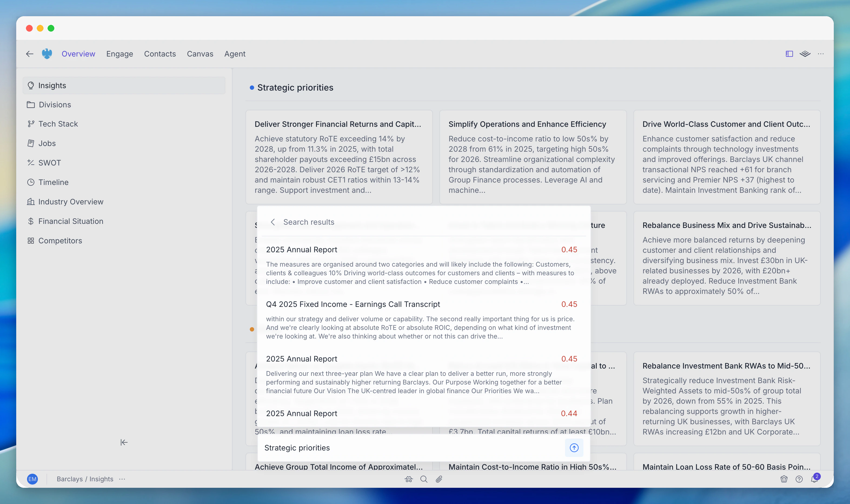
Task: Go back using the top-left arrow
Action: [x=29, y=54]
